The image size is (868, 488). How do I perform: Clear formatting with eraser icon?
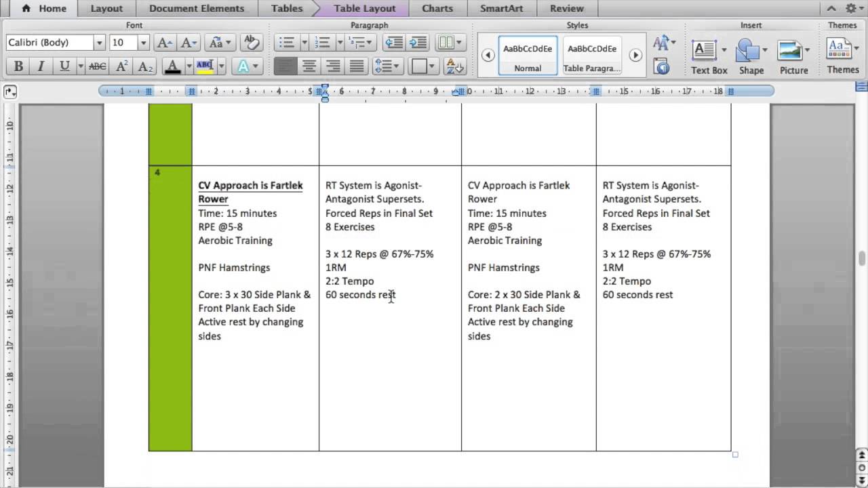click(251, 43)
